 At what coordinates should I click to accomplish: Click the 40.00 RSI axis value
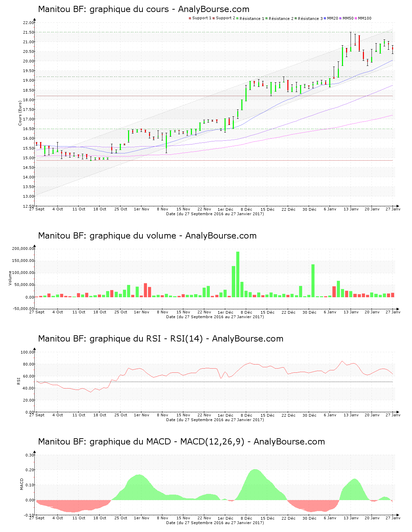[x=28, y=388]
